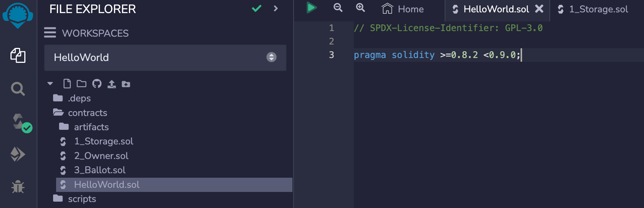The width and height of the screenshot is (644, 208).
Task: Create a new file icon
Action: (x=67, y=83)
